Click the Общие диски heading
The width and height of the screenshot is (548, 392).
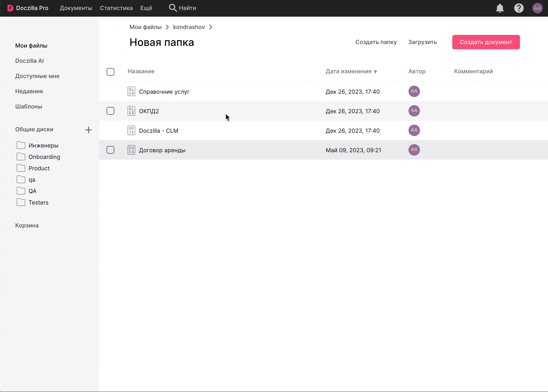pos(34,129)
